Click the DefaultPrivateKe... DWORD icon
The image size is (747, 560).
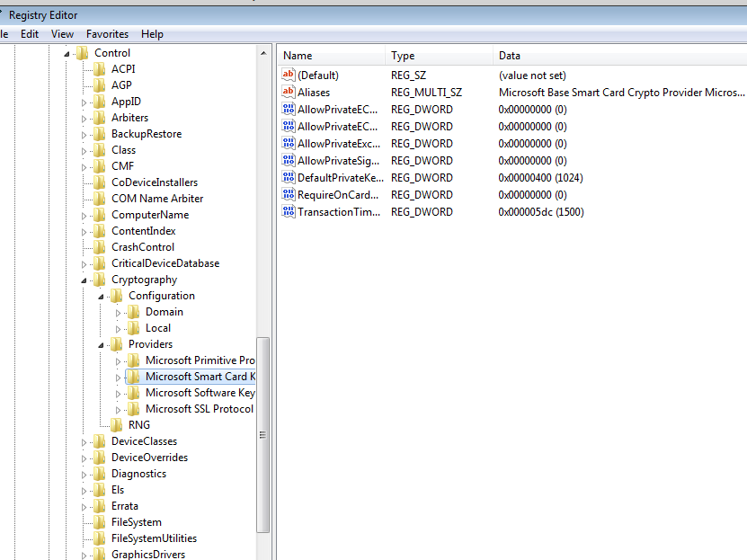[x=289, y=178]
